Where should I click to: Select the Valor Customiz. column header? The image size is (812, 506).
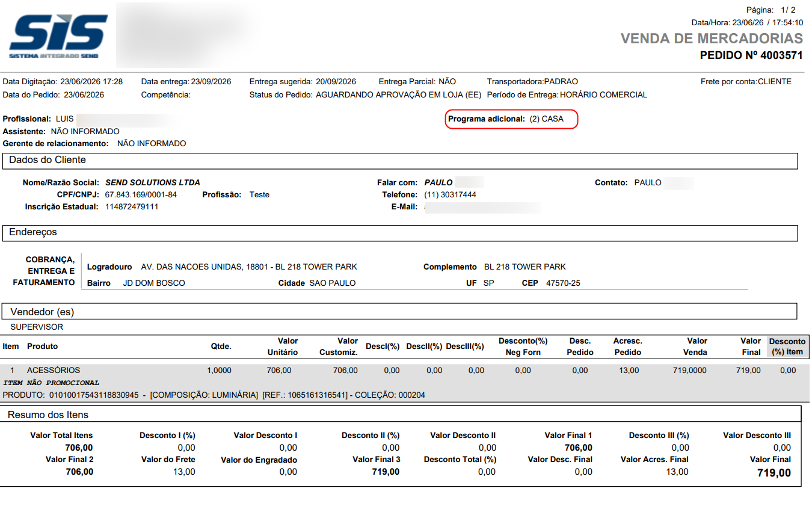(339, 347)
